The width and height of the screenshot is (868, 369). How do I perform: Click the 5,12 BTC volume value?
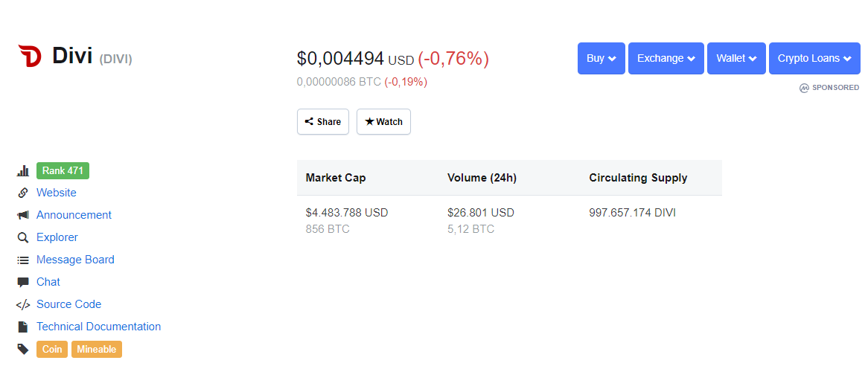(x=470, y=229)
